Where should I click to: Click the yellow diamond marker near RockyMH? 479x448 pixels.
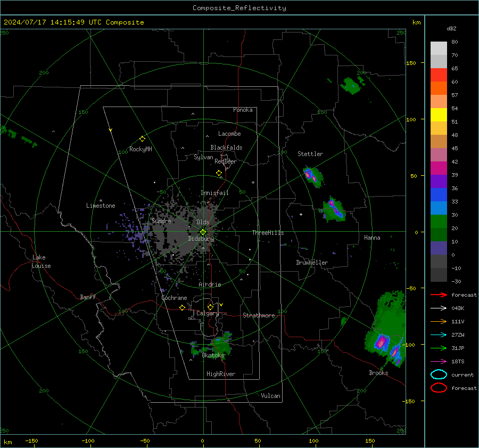pos(142,139)
